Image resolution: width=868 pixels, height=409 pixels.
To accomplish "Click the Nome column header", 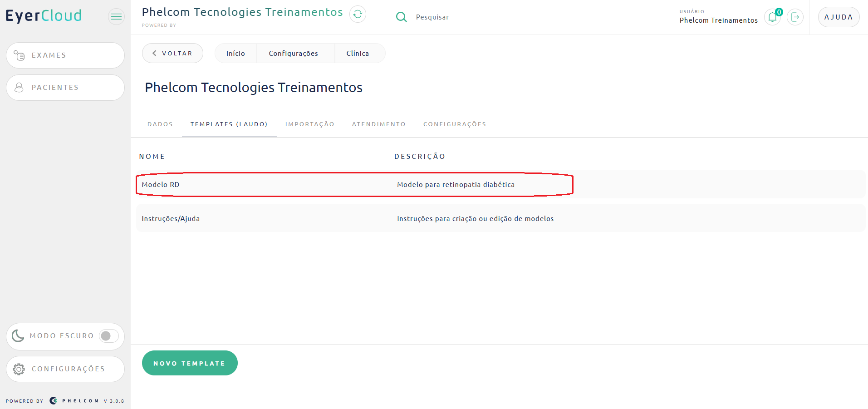I will pyautogui.click(x=152, y=157).
